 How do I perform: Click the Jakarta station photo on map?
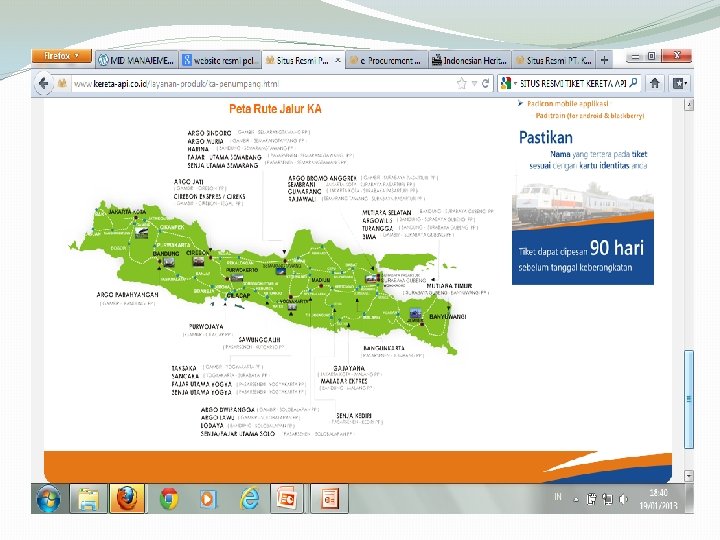click(x=141, y=232)
